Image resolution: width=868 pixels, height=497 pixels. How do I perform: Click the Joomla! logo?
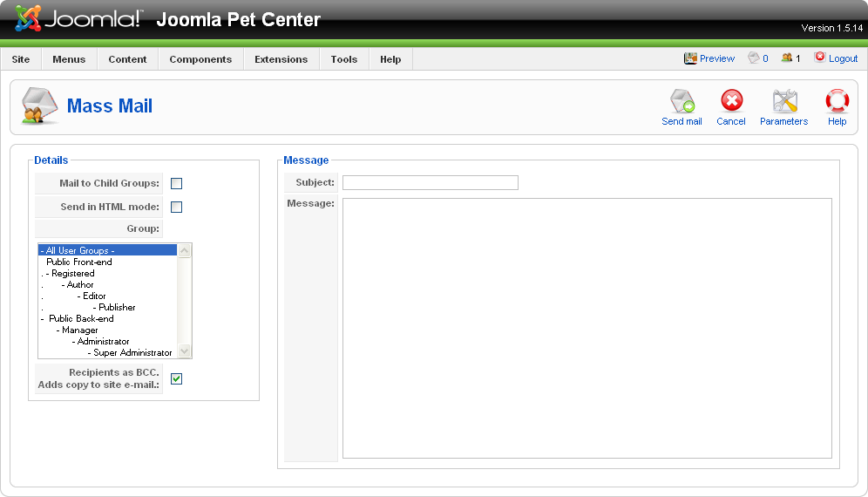(x=78, y=18)
